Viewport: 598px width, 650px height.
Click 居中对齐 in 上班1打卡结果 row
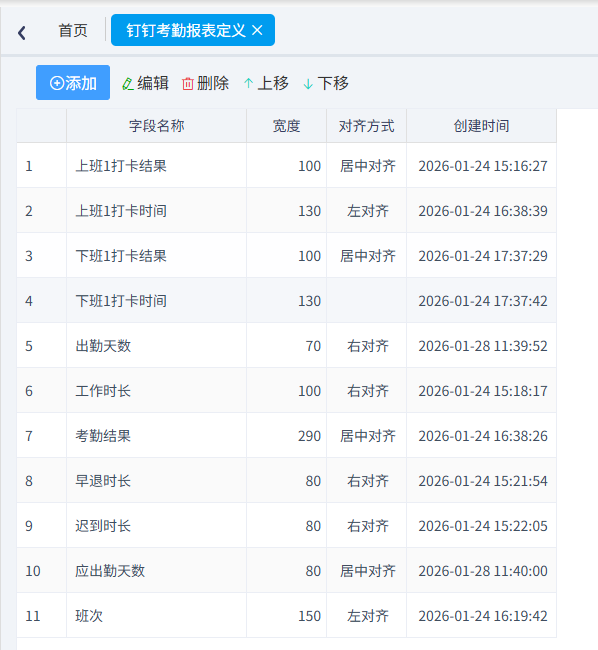(x=368, y=166)
